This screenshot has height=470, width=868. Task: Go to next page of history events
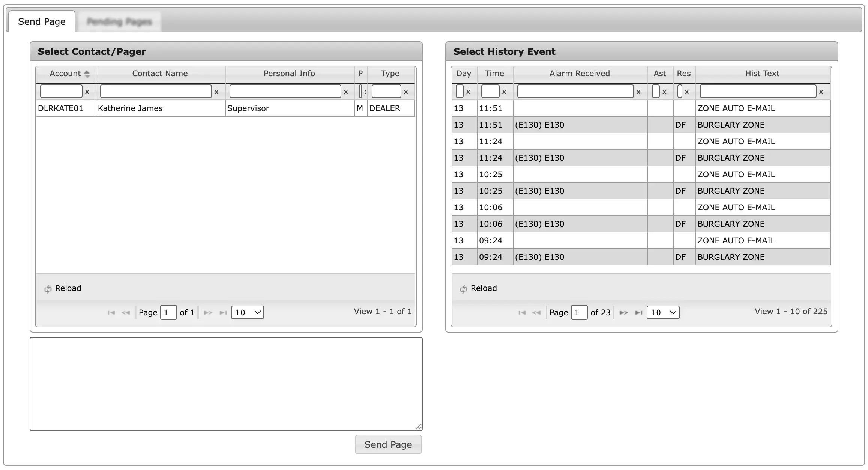[x=623, y=313]
